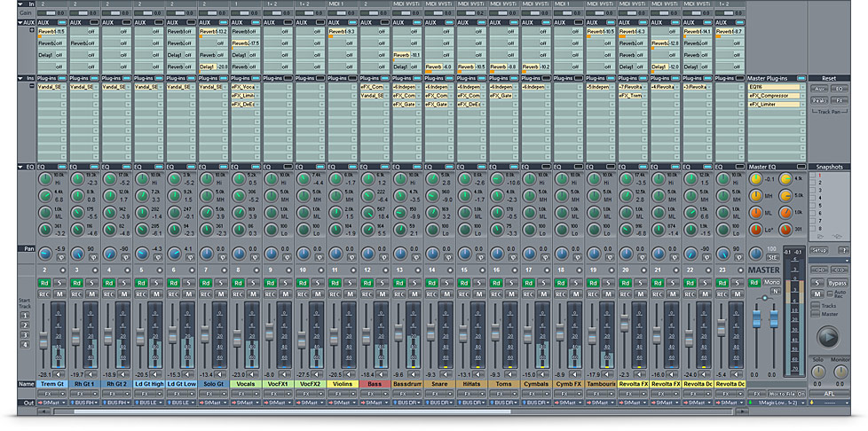Click Hi EQ knob on Trem Gt track
The width and height of the screenshot is (868, 431).
(x=43, y=179)
